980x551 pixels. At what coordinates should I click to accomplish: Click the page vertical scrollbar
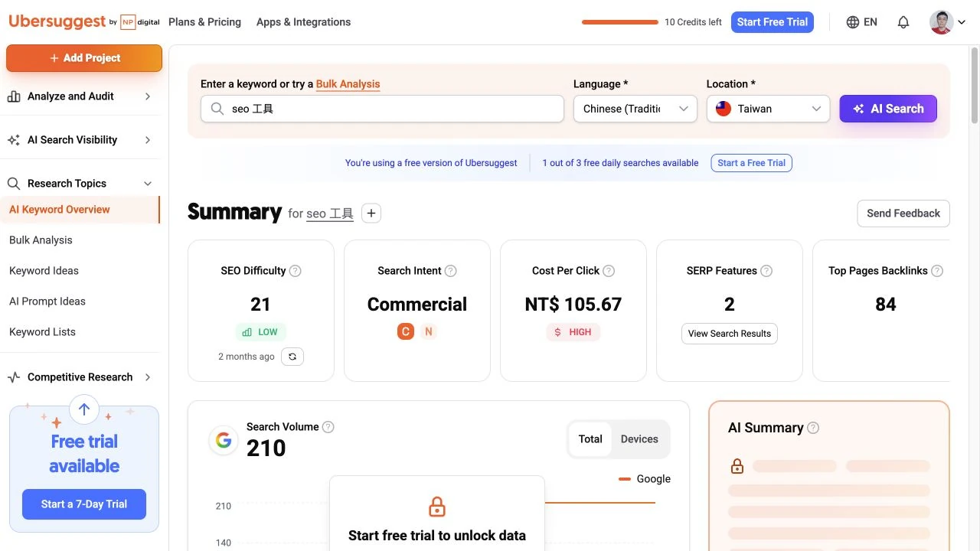point(975,84)
